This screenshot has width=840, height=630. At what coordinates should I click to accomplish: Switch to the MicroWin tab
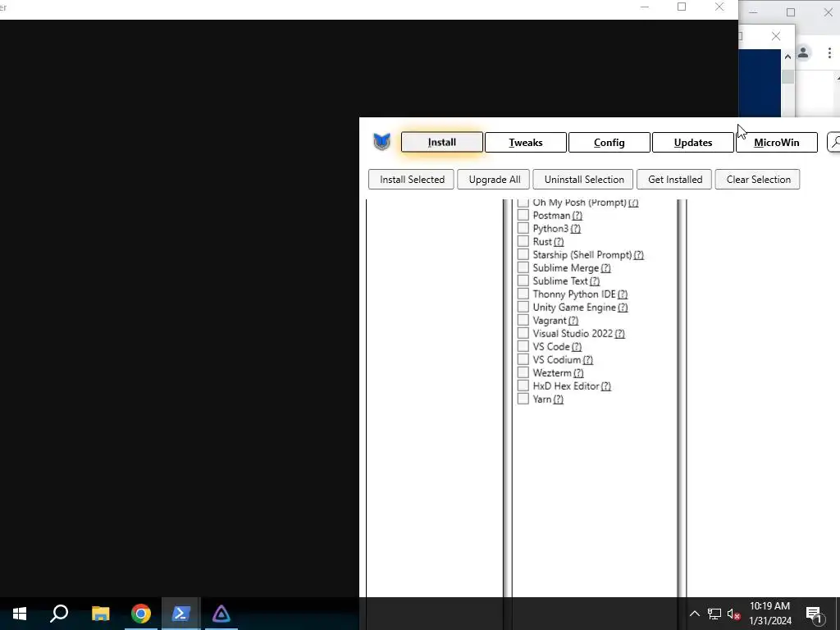(776, 143)
